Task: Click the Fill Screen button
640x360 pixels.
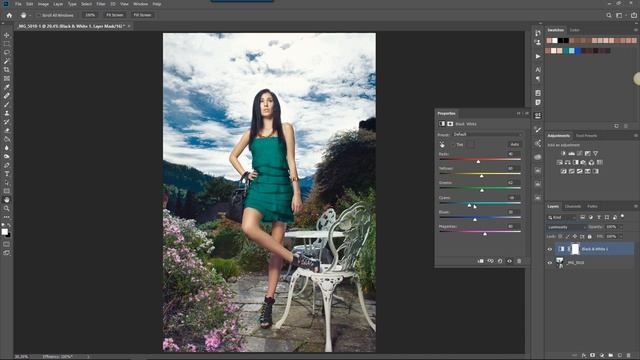Action: [x=142, y=15]
